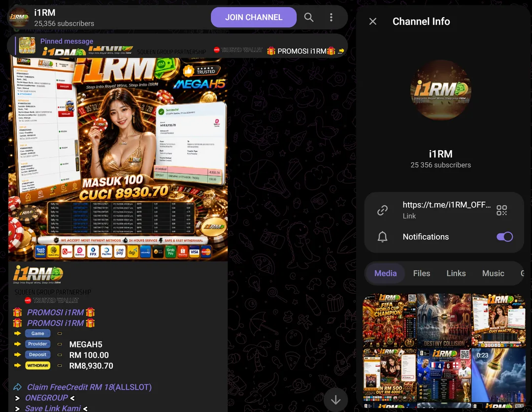This screenshot has width=532, height=412.
Task: Click the gift emoji before first PROMOSI i1RM
Action: pyautogui.click(x=17, y=312)
